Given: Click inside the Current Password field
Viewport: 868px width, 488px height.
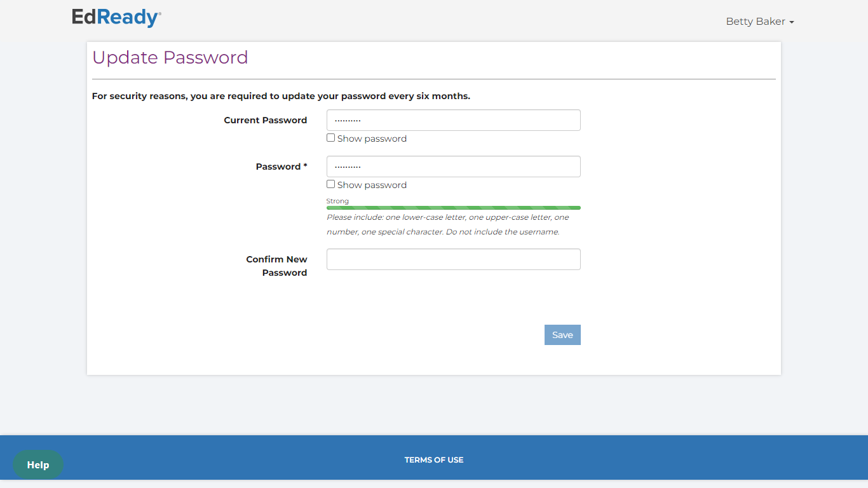Looking at the screenshot, I should (453, 120).
